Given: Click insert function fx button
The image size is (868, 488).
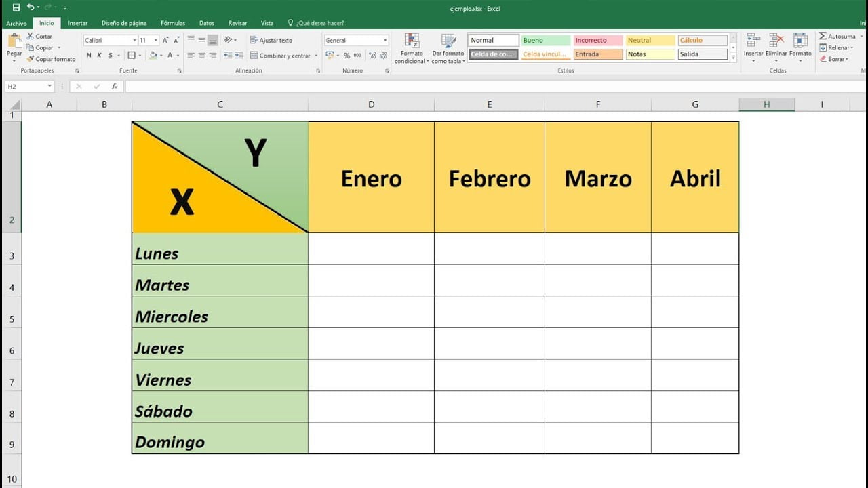Looking at the screenshot, I should (115, 87).
